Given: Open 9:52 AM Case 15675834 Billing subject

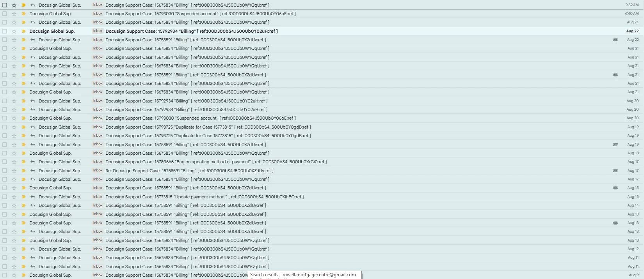Looking at the screenshot, I should click(187, 5).
